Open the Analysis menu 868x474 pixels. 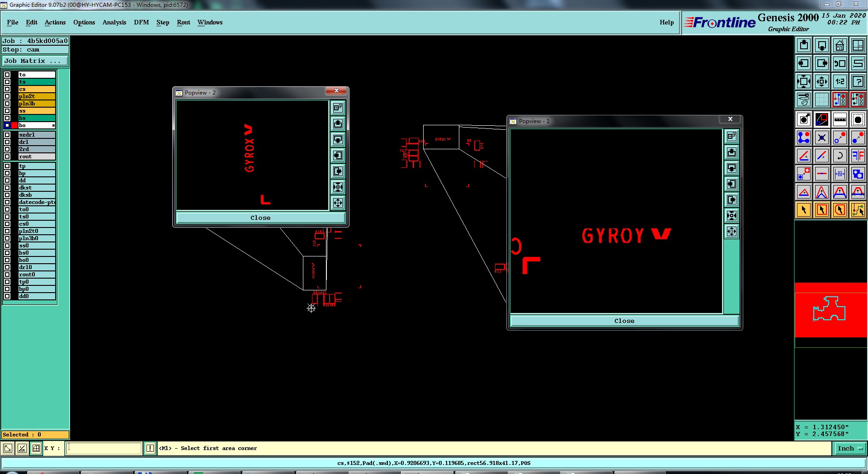(x=114, y=22)
